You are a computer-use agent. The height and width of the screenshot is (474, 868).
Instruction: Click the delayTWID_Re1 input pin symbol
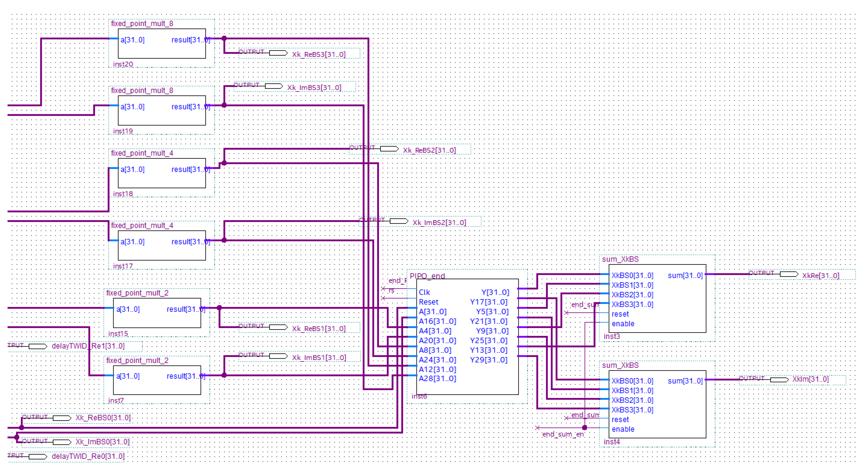[x=38, y=346]
